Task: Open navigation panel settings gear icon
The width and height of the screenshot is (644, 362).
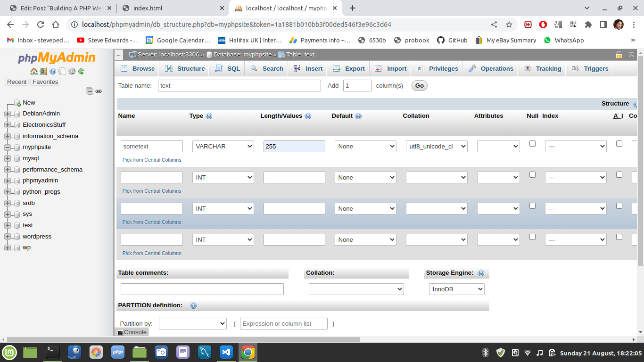Action: [x=72, y=72]
